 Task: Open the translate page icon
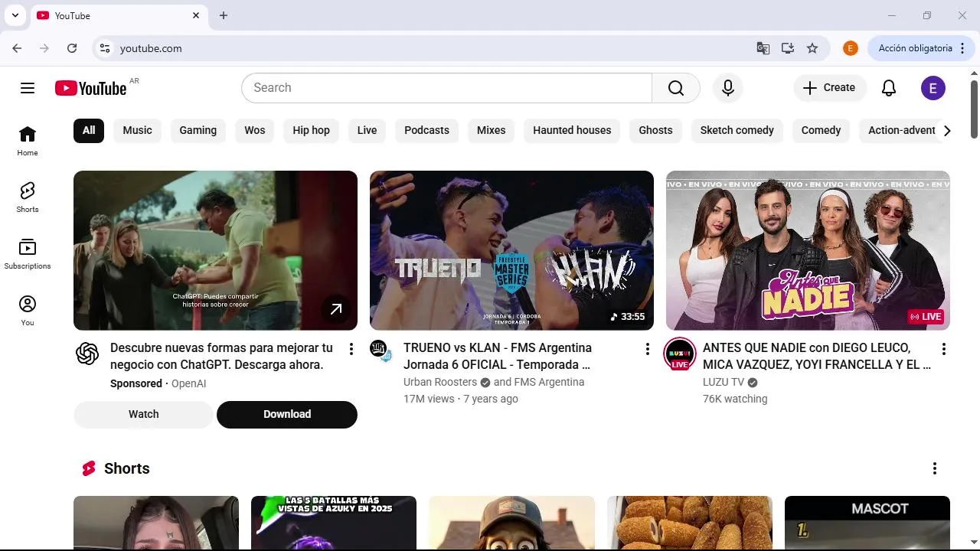763,48
